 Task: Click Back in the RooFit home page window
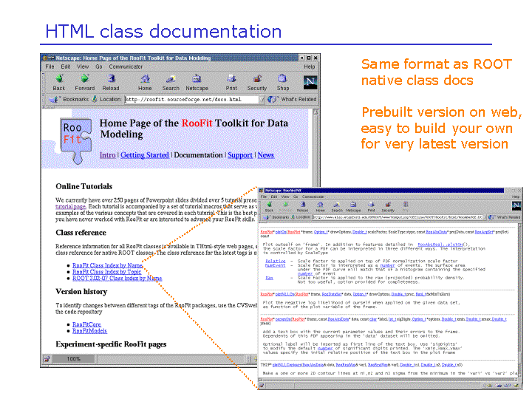pyautogui.click(x=59, y=83)
